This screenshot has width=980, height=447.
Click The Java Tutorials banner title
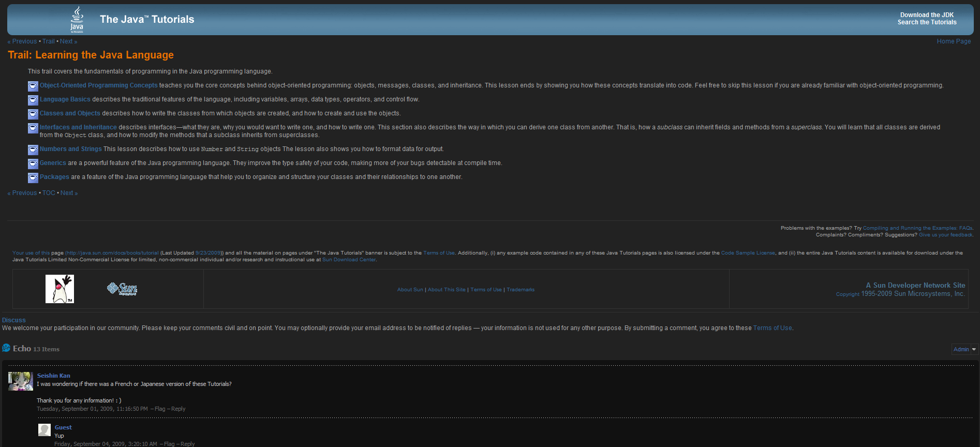tap(147, 19)
